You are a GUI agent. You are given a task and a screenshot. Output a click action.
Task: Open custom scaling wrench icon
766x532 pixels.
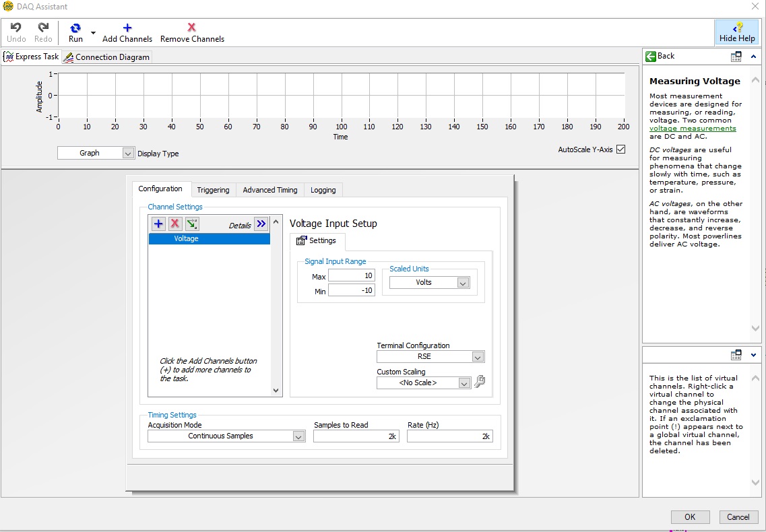click(480, 382)
